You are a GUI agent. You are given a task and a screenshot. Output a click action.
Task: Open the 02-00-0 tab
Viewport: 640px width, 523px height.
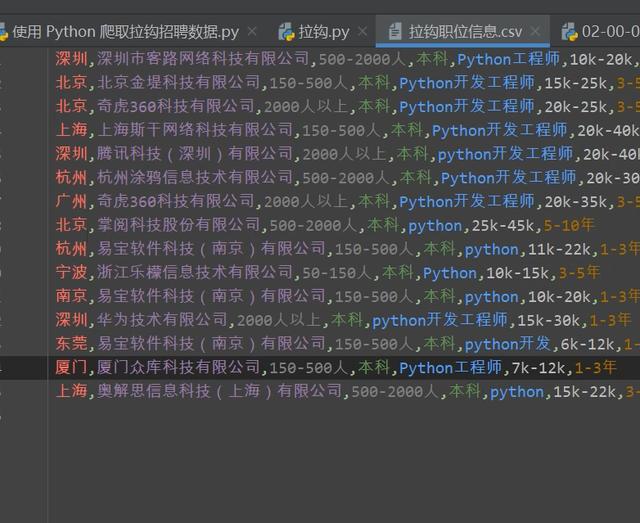tap(600, 32)
